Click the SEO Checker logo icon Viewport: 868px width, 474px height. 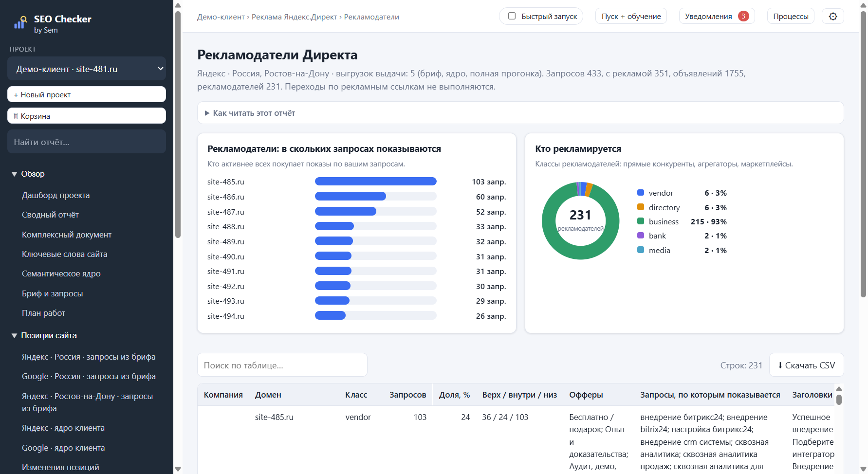coord(20,22)
